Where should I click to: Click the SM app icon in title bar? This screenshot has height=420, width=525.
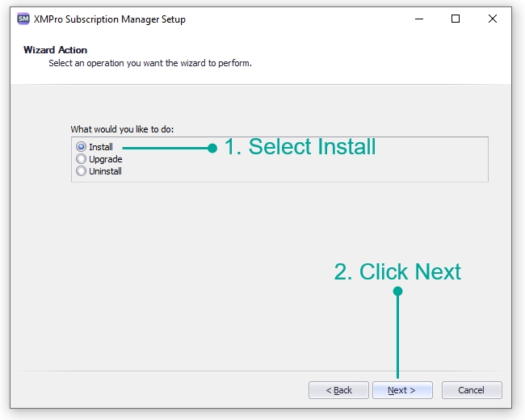coord(23,19)
